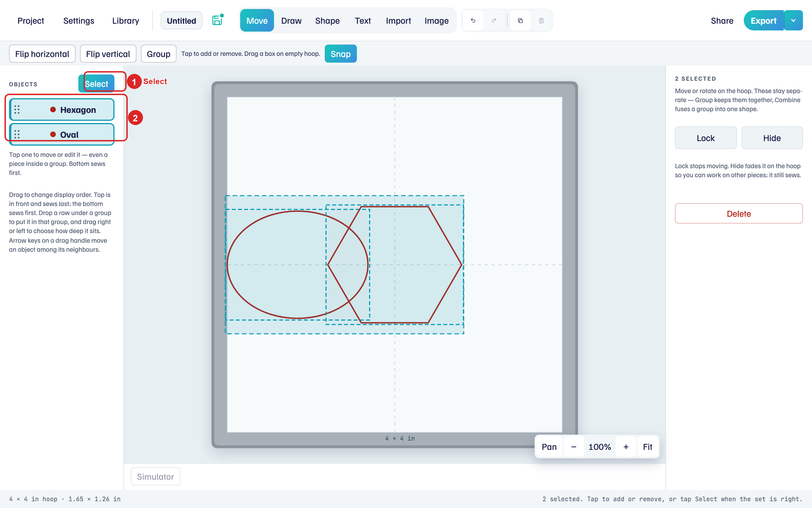
Task: Open the Library menu
Action: tap(125, 21)
